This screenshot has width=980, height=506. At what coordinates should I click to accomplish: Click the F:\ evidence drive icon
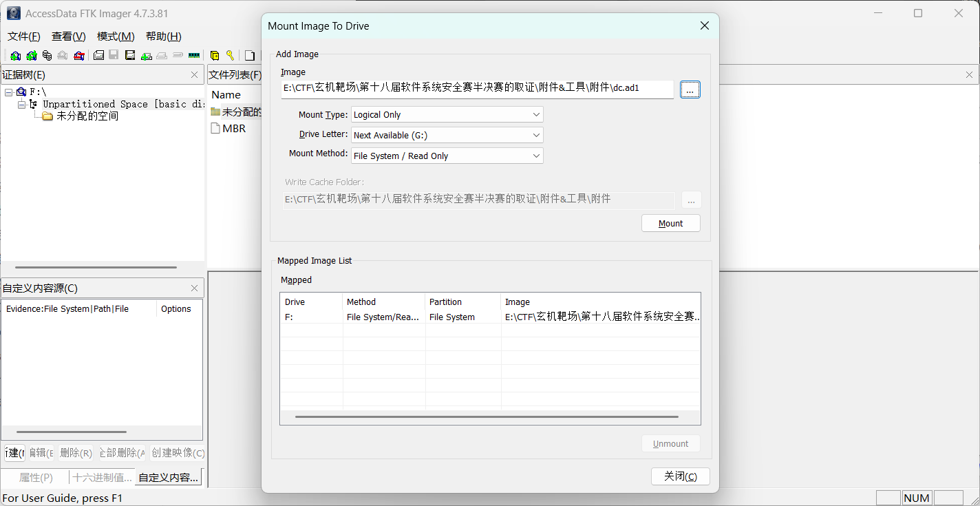tap(21, 92)
